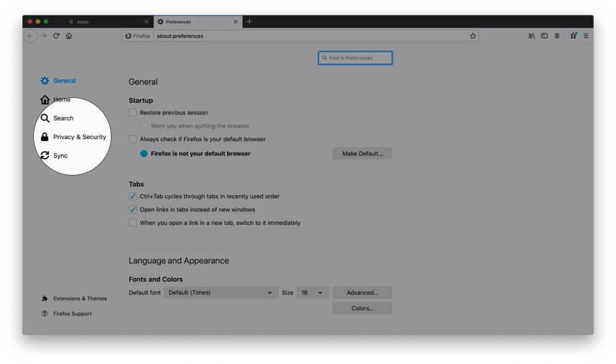Click the Firefox is not your default browser text

(x=201, y=154)
